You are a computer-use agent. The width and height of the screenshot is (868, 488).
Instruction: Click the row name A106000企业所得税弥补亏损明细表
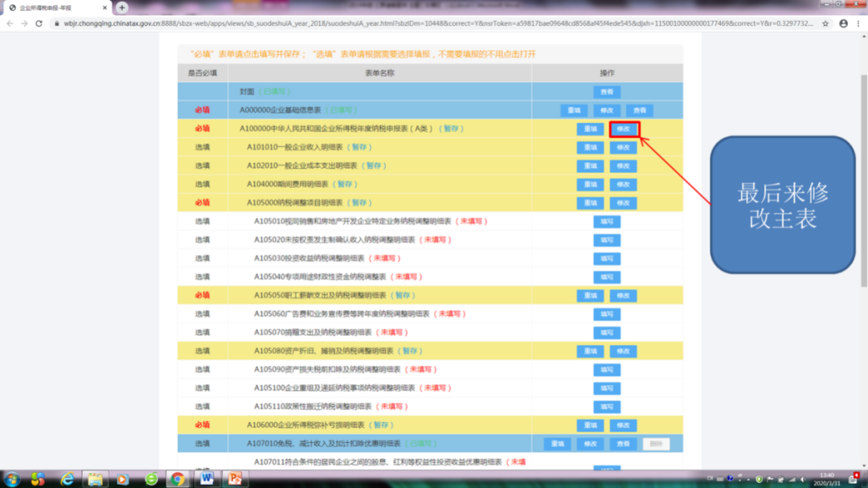(305, 424)
